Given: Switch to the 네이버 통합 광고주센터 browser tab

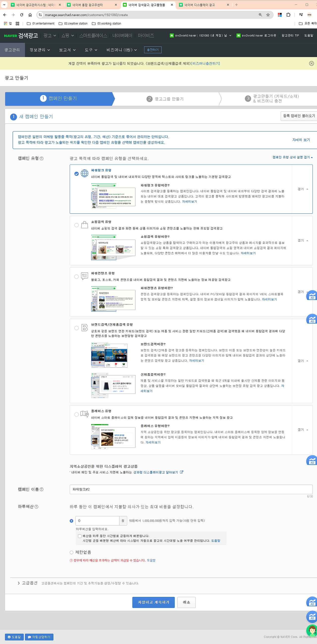Looking at the screenshot, I should tap(92, 5).
